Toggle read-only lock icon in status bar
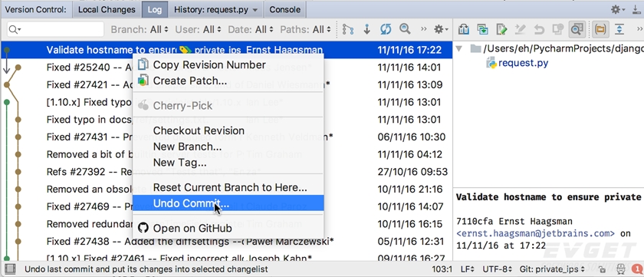This screenshot has width=644, height=277. pyautogui.click(x=602, y=270)
